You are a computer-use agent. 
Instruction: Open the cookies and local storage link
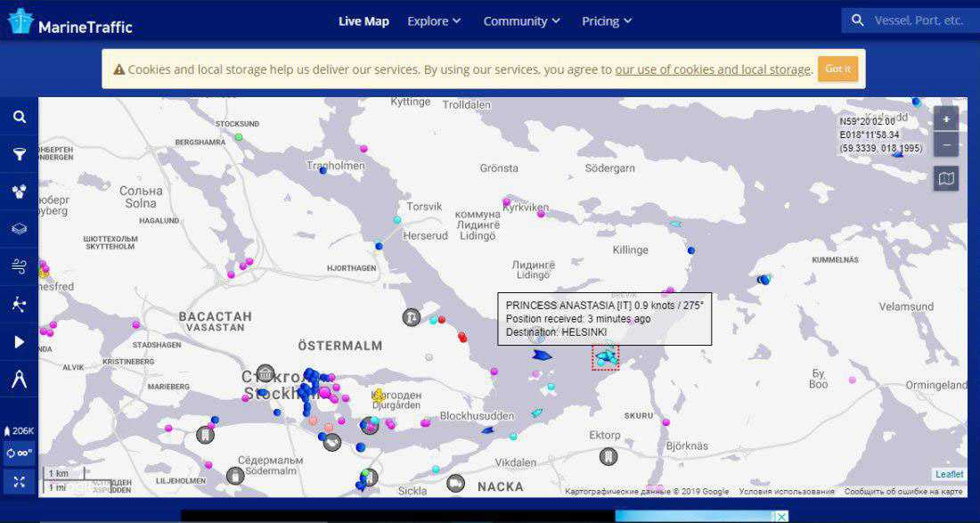(713, 69)
